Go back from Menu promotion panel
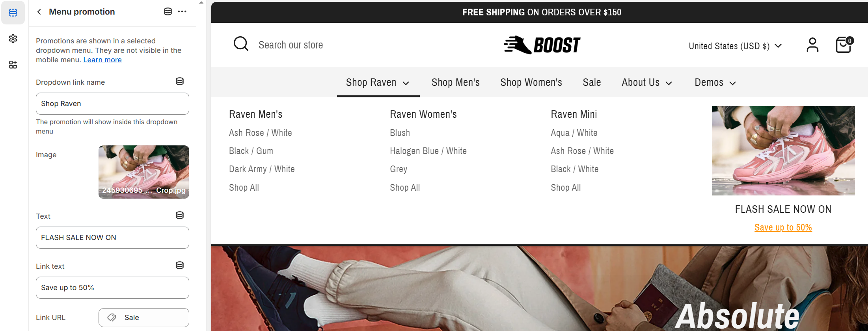The image size is (868, 331). point(39,12)
